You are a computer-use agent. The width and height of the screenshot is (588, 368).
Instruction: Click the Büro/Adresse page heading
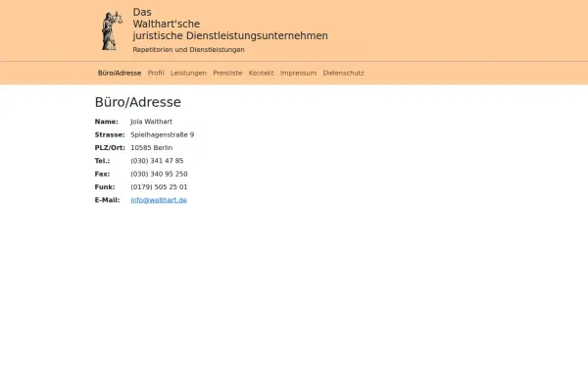pos(137,102)
